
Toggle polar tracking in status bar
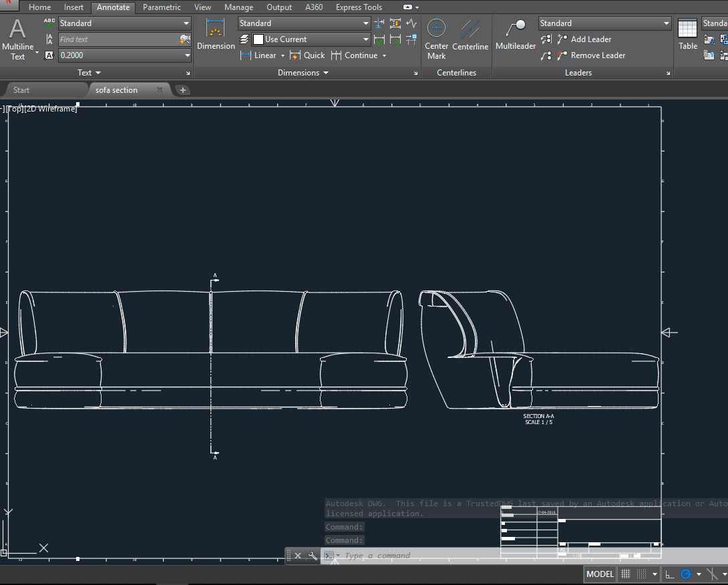(x=686, y=574)
